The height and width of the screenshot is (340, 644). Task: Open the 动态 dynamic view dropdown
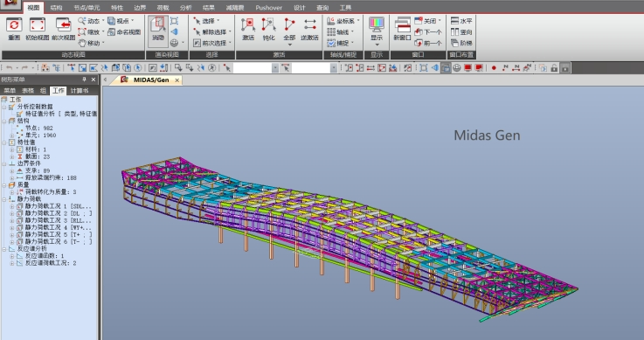click(103, 20)
